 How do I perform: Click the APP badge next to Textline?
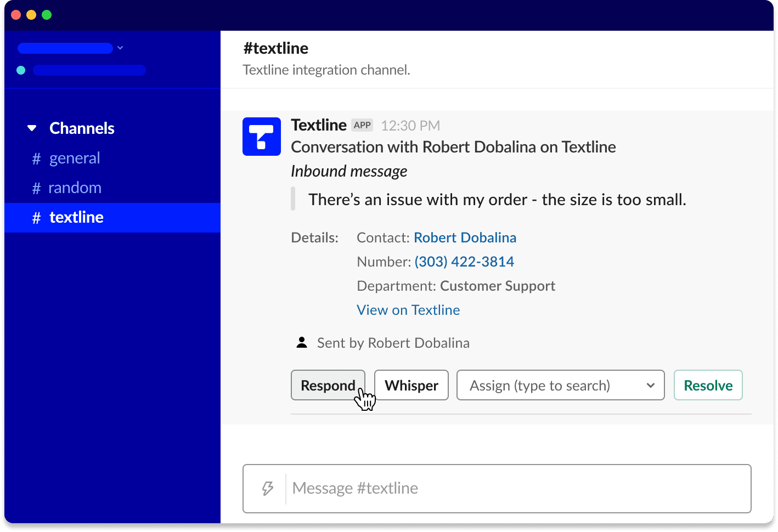tap(362, 125)
